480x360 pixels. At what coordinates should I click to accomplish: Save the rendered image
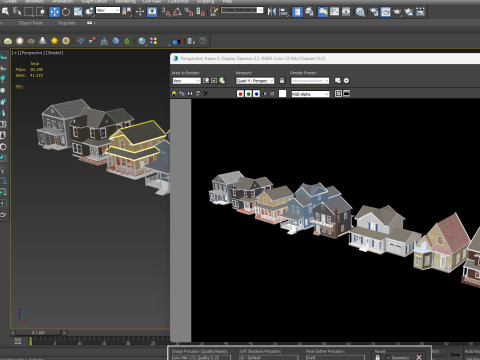[x=174, y=94]
